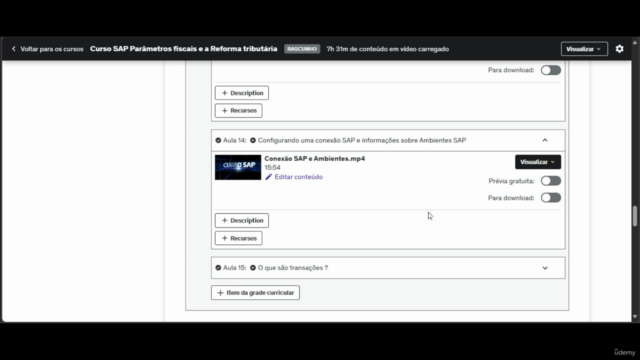
Task: Click video type icon in Aula 14 title
Action: coord(253,140)
